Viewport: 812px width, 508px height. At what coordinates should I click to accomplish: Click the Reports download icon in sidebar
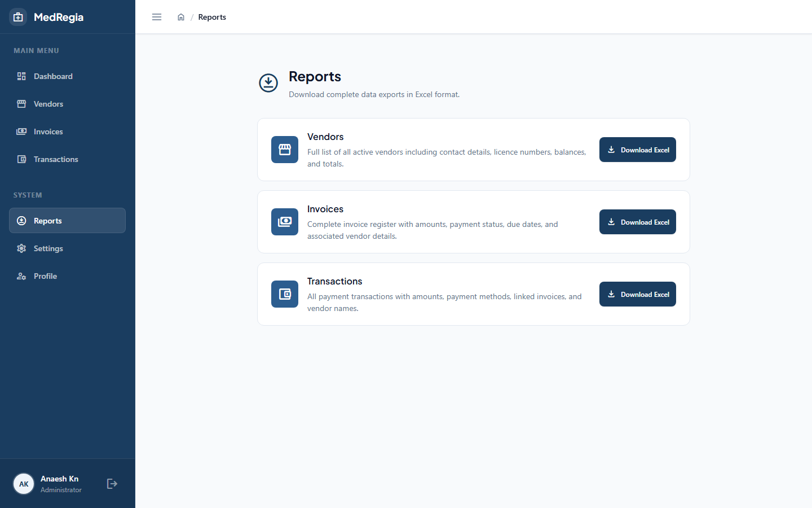(21, 221)
